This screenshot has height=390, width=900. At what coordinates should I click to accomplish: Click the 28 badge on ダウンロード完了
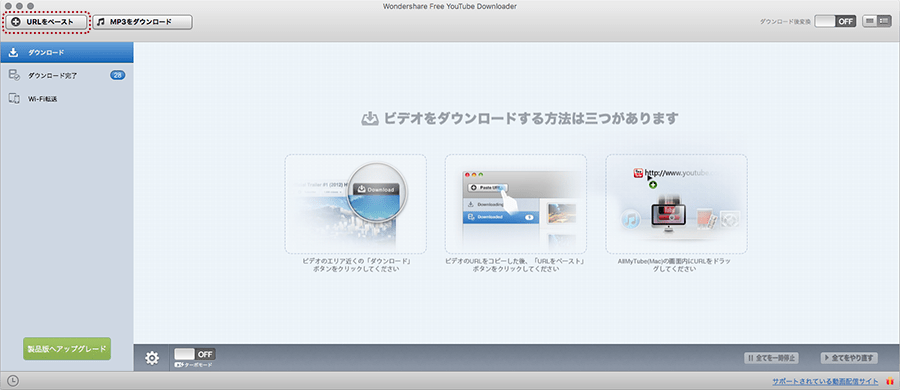point(118,75)
